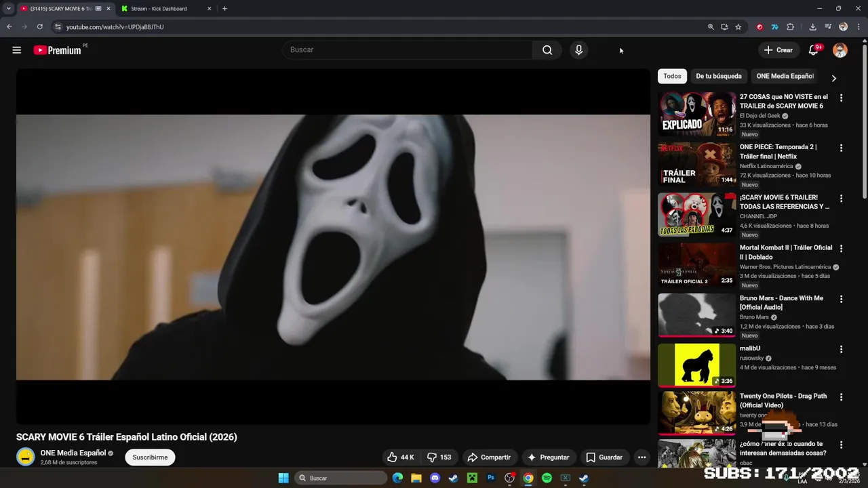
Task: Open the Windows Start menu
Action: (x=283, y=479)
